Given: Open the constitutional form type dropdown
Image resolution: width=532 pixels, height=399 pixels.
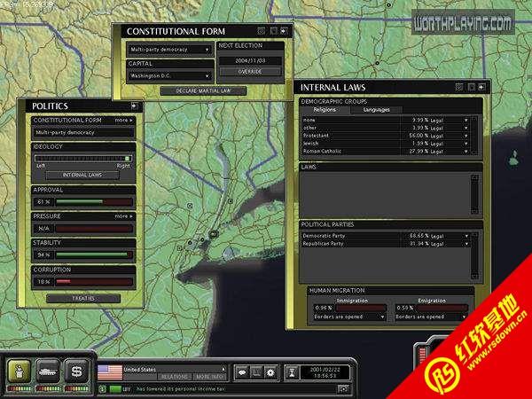Looking at the screenshot, I should 169,50.
